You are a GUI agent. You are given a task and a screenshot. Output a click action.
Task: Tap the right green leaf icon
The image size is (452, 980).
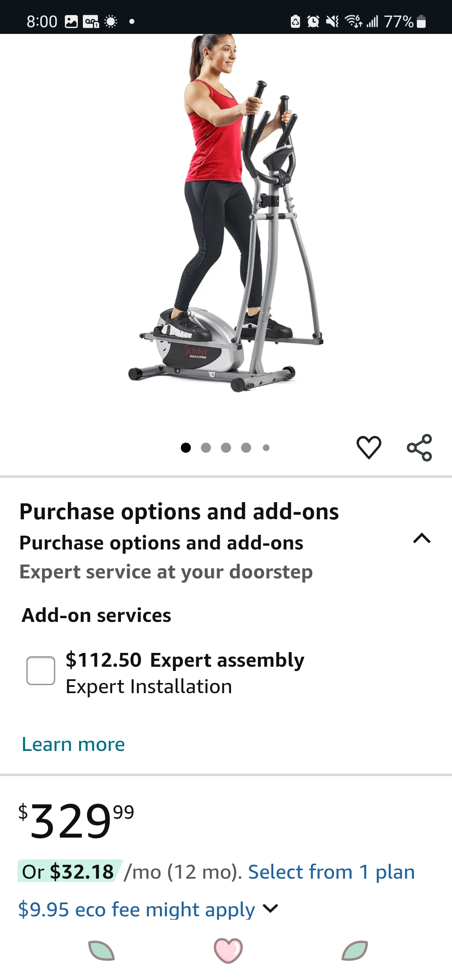[x=354, y=950]
